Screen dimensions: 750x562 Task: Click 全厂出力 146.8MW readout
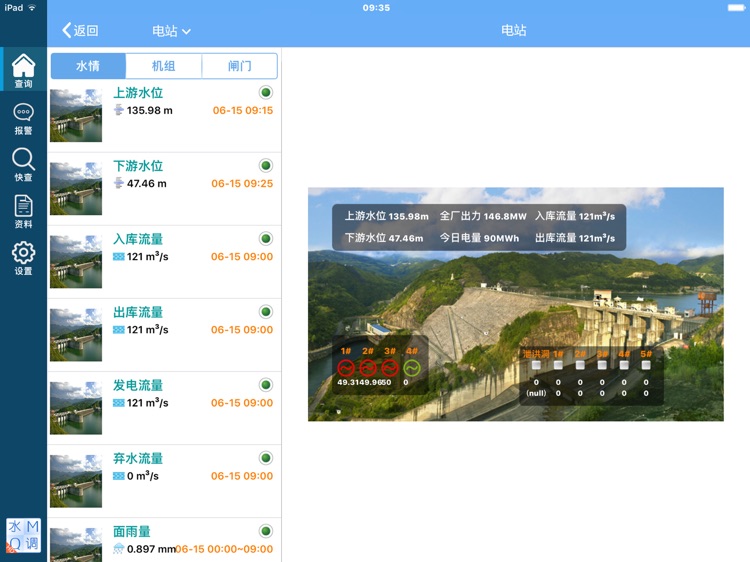tap(483, 216)
